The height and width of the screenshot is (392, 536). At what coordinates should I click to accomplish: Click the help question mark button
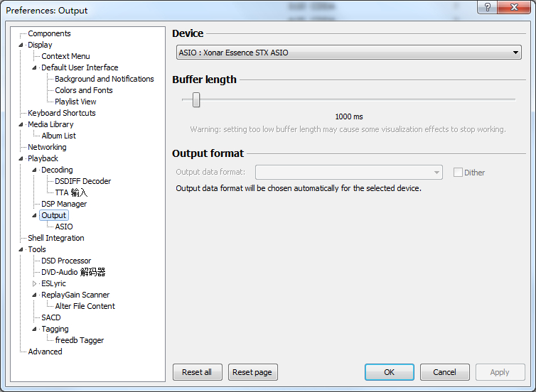[x=488, y=7]
